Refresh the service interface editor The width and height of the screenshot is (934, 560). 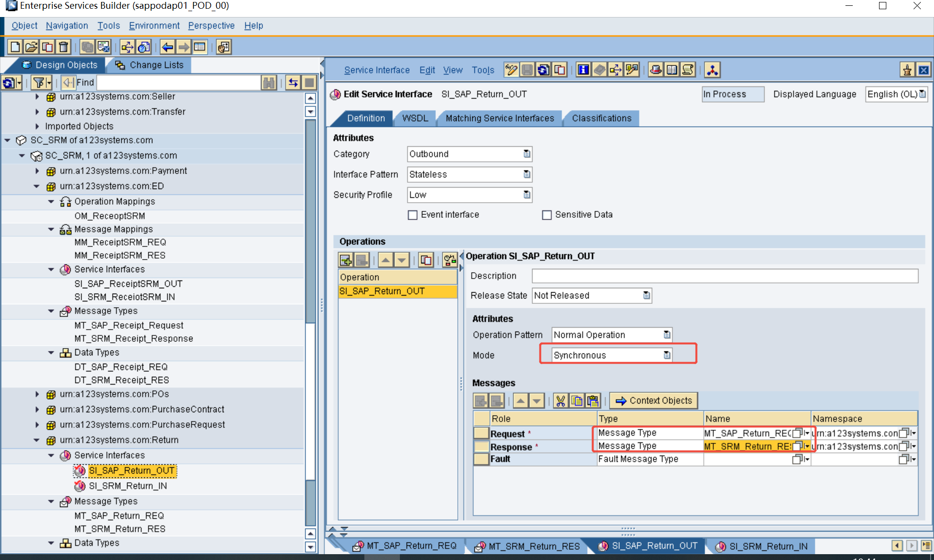click(x=543, y=70)
